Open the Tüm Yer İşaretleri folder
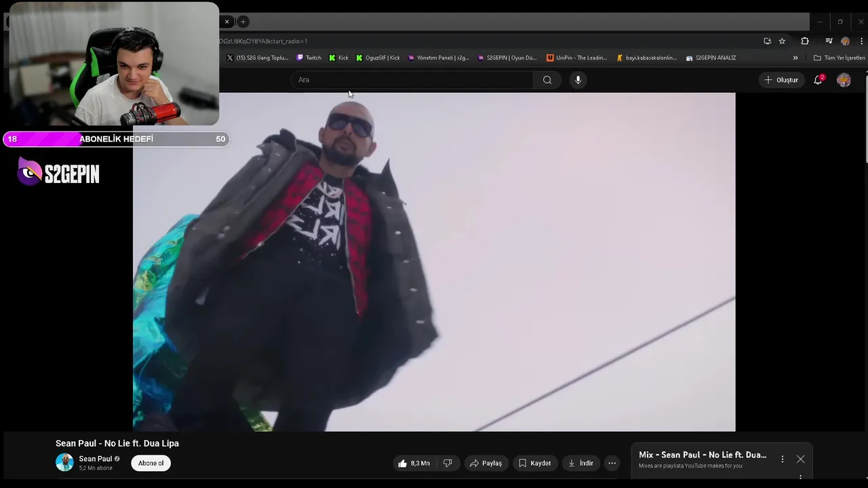This screenshot has width=868, height=488. [840, 58]
